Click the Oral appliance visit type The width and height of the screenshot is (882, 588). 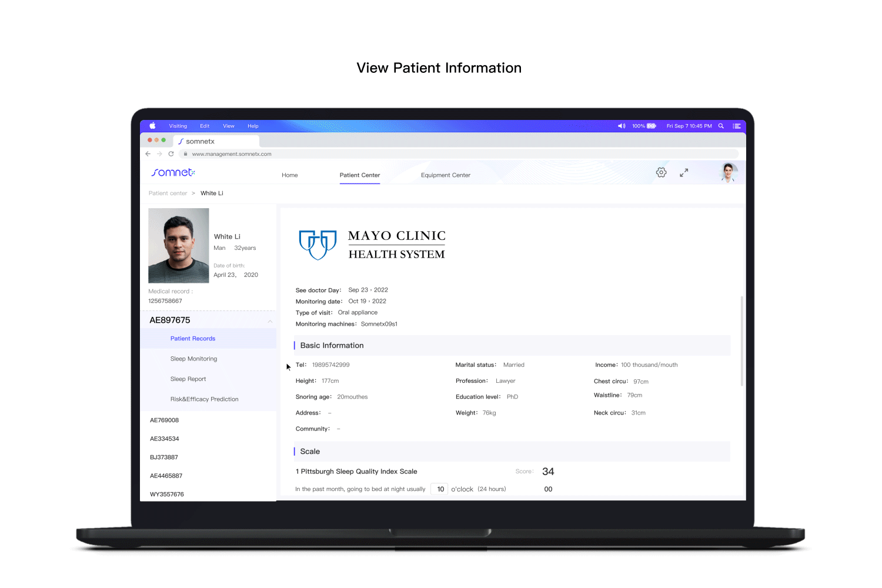(x=358, y=313)
